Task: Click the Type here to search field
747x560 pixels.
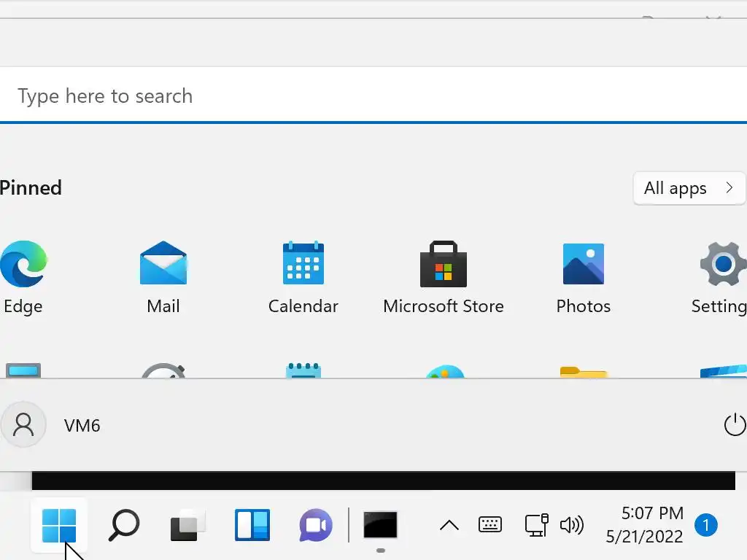Action: point(373,96)
